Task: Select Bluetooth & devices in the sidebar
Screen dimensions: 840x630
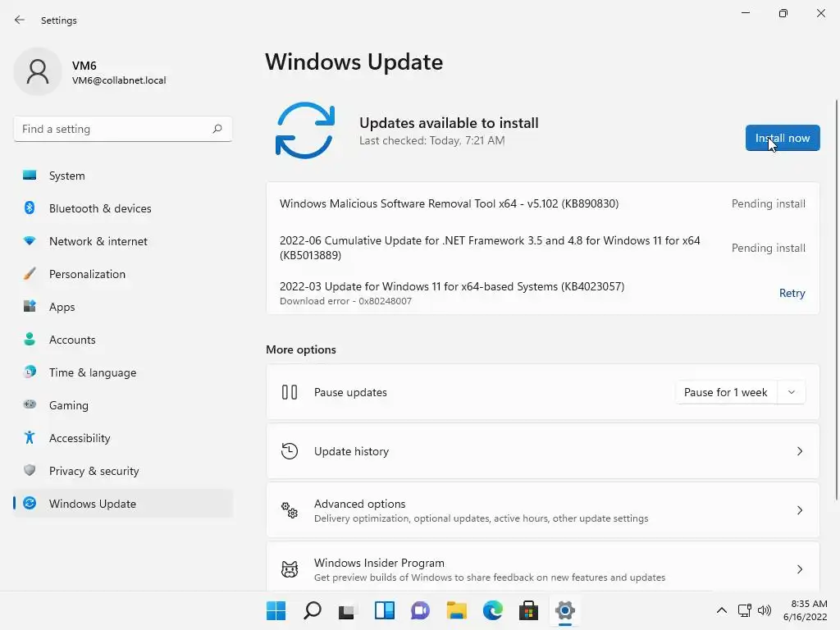Action: point(123,208)
